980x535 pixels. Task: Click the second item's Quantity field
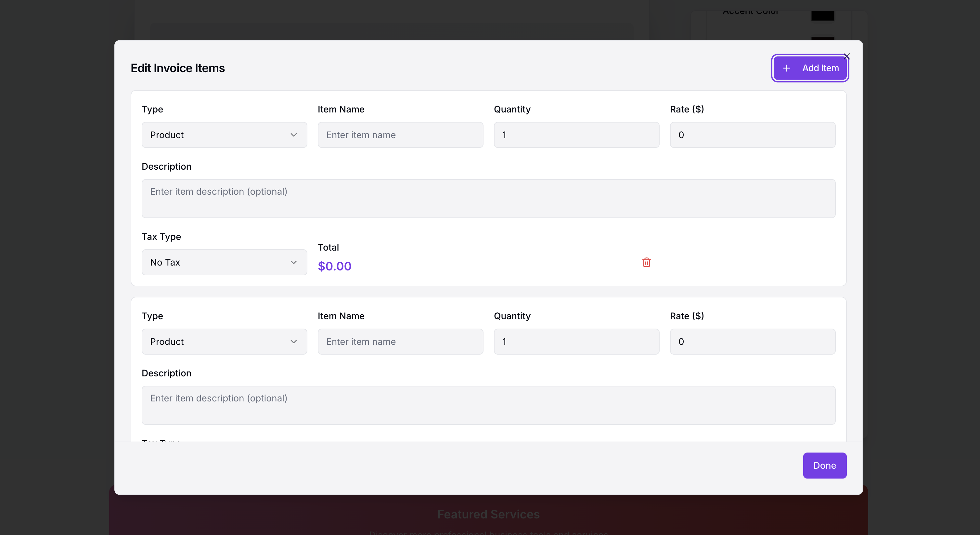tap(576, 341)
